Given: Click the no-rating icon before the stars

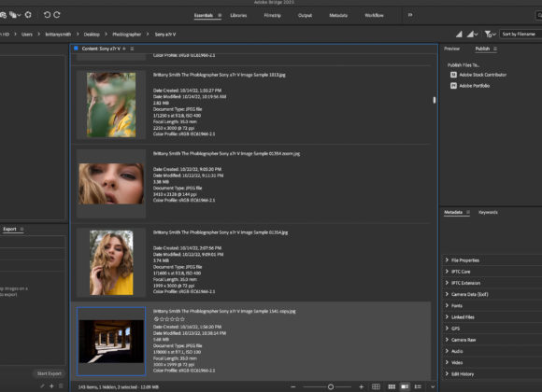Looking at the screenshot, I should click(x=156, y=319).
